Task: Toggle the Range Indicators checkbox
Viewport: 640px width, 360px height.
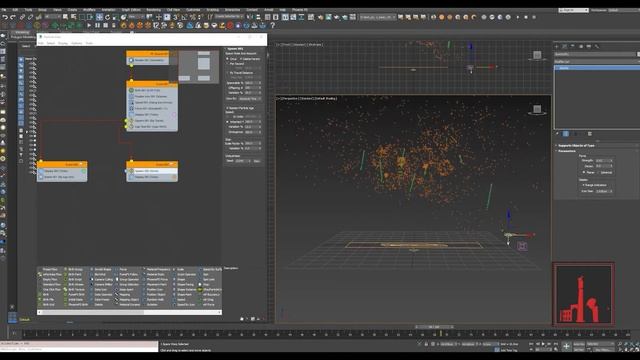Action: (x=584, y=185)
